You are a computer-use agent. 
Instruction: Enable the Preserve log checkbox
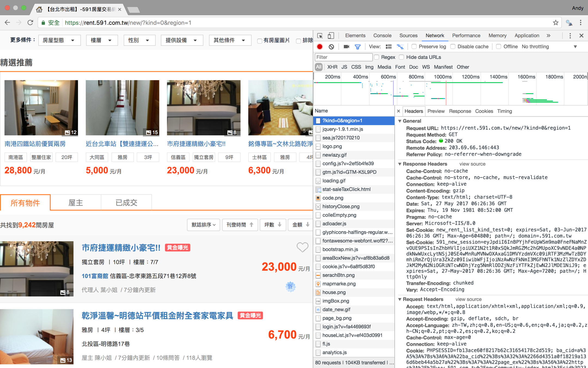pos(414,47)
